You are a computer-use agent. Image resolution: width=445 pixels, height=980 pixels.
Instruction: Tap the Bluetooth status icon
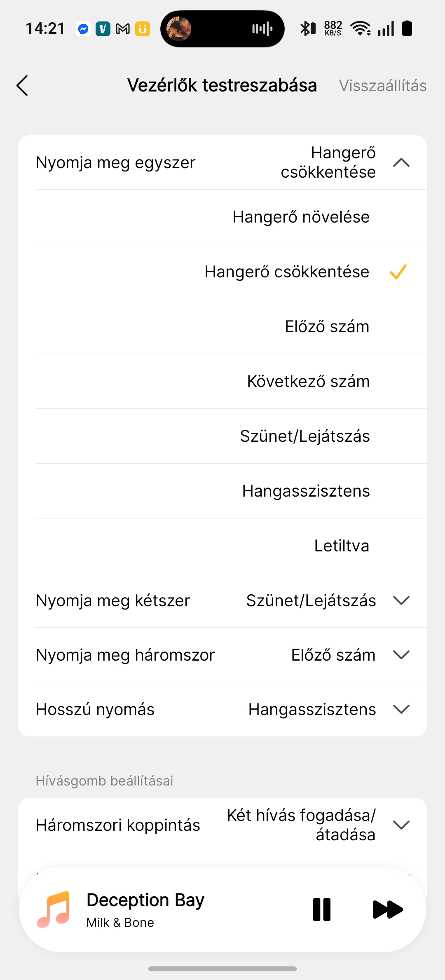tap(308, 28)
